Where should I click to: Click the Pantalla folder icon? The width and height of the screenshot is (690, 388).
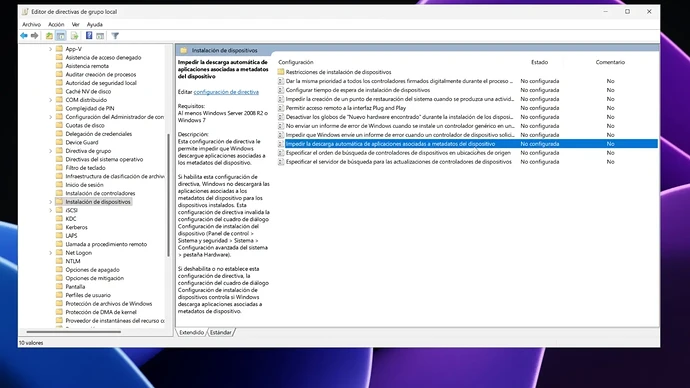click(x=59, y=286)
